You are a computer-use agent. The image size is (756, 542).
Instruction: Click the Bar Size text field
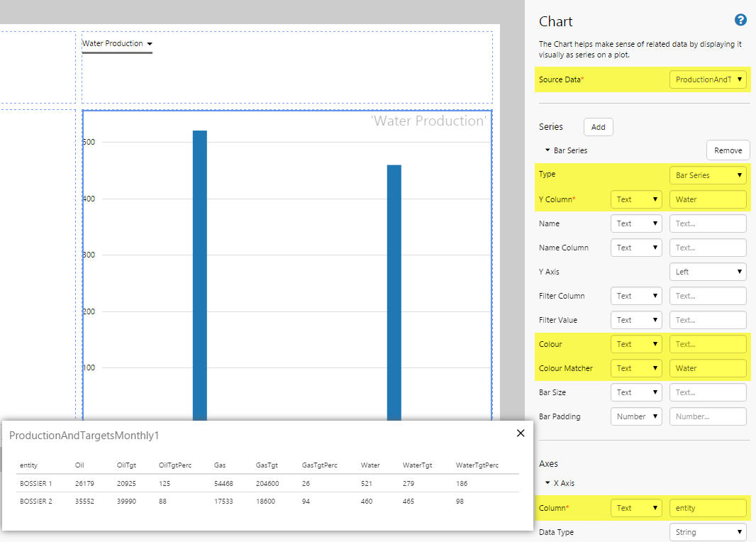[708, 392]
